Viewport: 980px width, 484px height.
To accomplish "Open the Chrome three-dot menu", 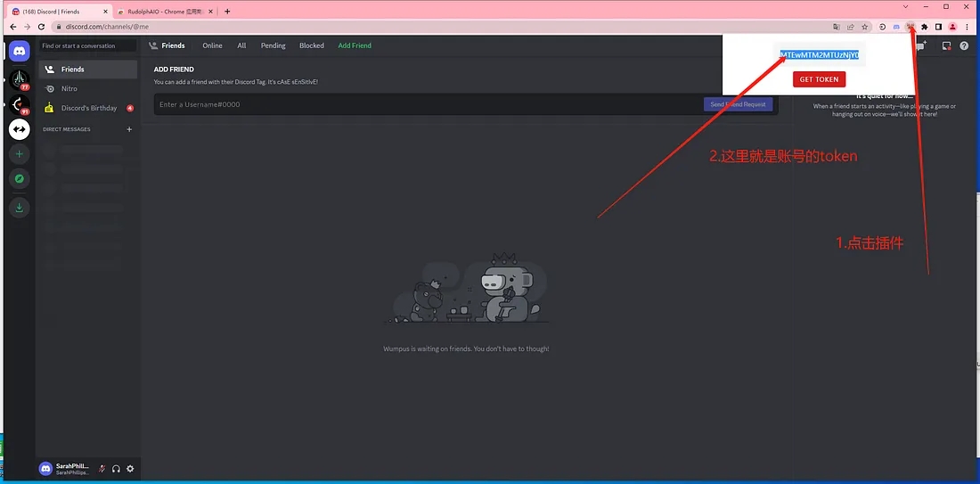I will point(967,27).
